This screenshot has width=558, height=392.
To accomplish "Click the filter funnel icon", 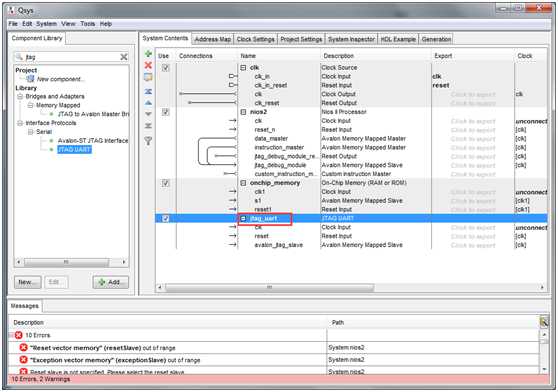I will click(x=148, y=141).
